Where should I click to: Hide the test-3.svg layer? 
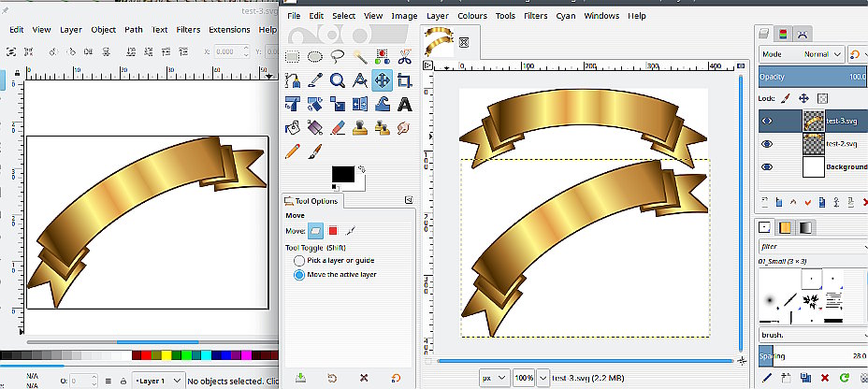(x=767, y=121)
